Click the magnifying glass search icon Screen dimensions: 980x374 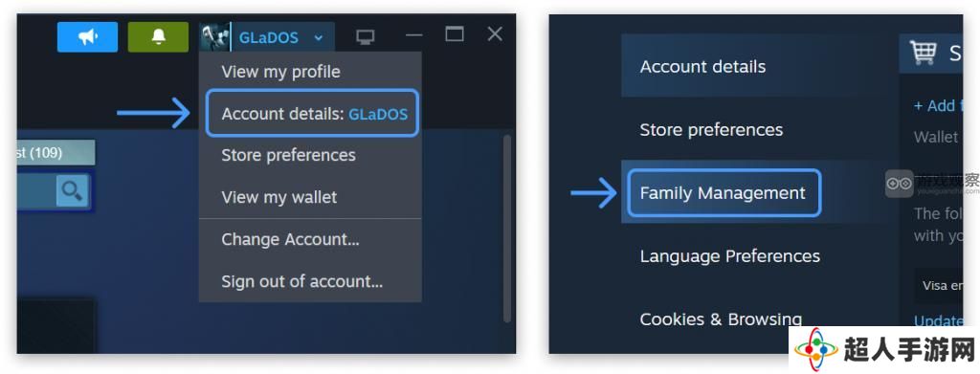point(72,190)
